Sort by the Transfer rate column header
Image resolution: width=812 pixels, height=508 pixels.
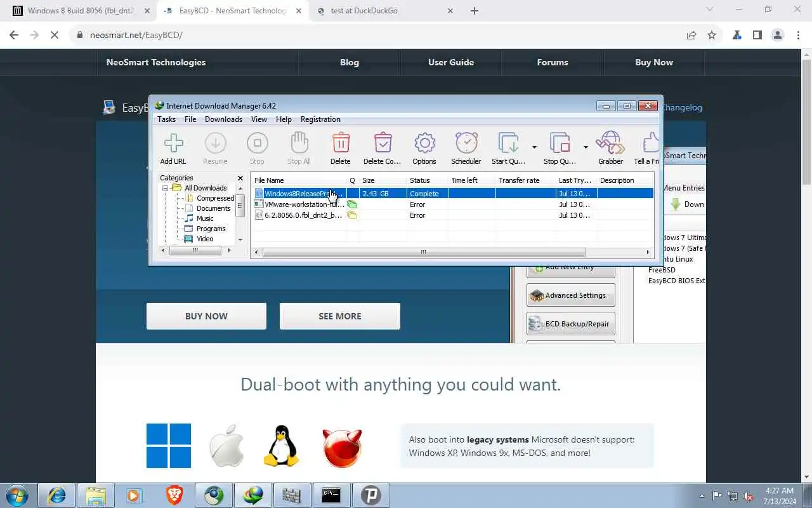pos(525,180)
